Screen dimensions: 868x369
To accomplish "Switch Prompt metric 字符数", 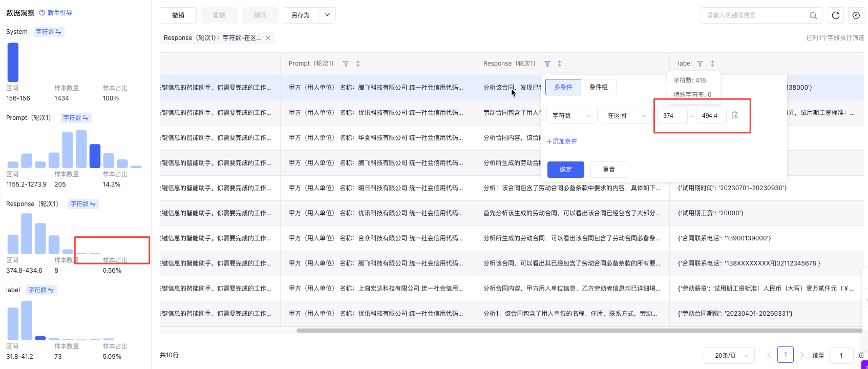I will click(76, 118).
